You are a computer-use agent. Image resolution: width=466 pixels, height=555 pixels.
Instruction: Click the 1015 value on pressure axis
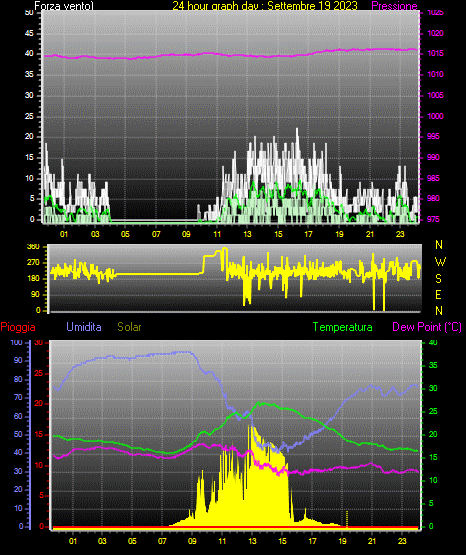coord(435,53)
